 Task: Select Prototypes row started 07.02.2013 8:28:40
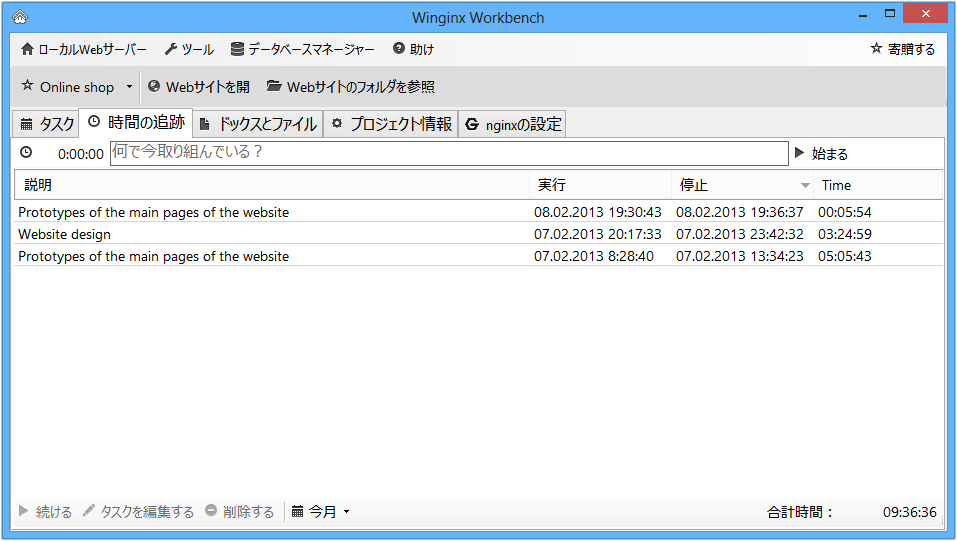click(x=478, y=256)
